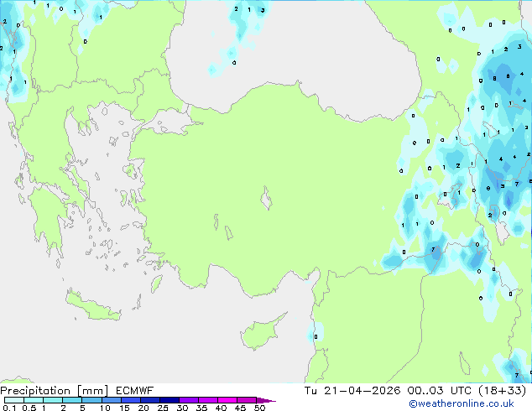Click the '10' legend scale label
The image size is (532, 411).
105,408
